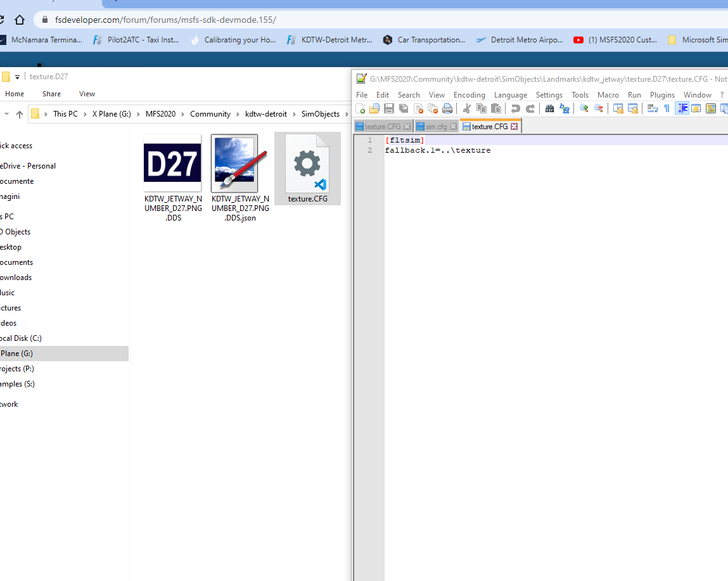Viewport: 728px width, 581px height.
Task: Open the Encoding menu
Action: (469, 95)
